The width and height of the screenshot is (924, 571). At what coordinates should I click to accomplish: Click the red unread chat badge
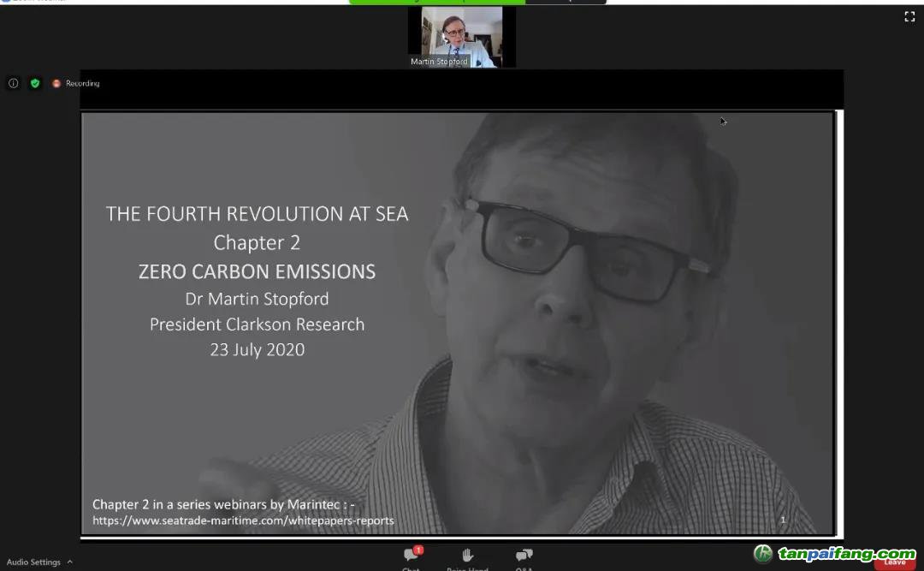(418, 550)
